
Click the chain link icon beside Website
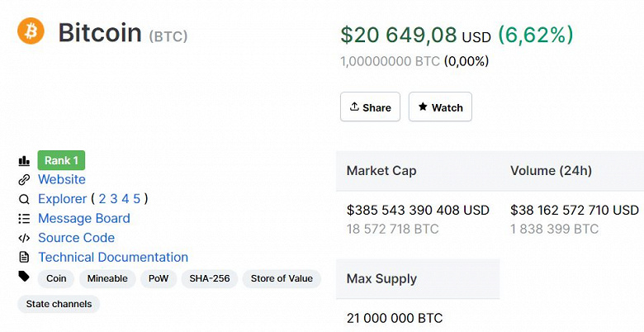[24, 180]
